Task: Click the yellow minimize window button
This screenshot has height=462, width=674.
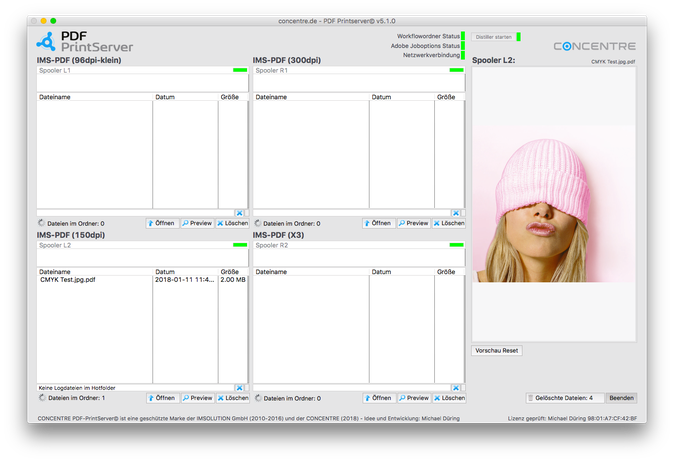Action: point(43,21)
